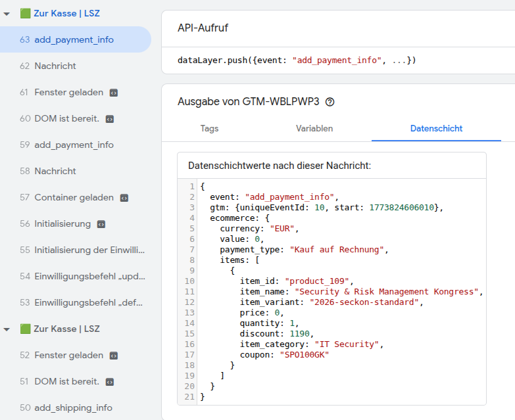Select event 50 add_shipping_info
The image size is (515, 420).
click(x=73, y=408)
